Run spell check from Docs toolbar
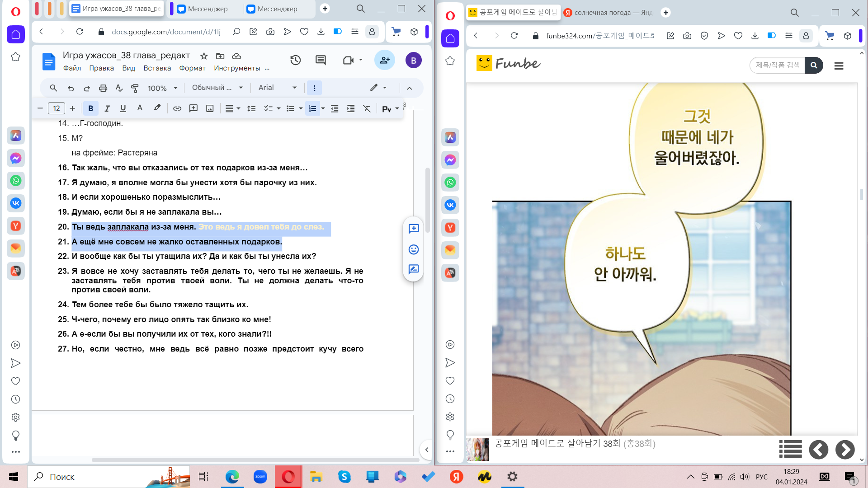Viewport: 868px width, 488px height. coord(119,88)
